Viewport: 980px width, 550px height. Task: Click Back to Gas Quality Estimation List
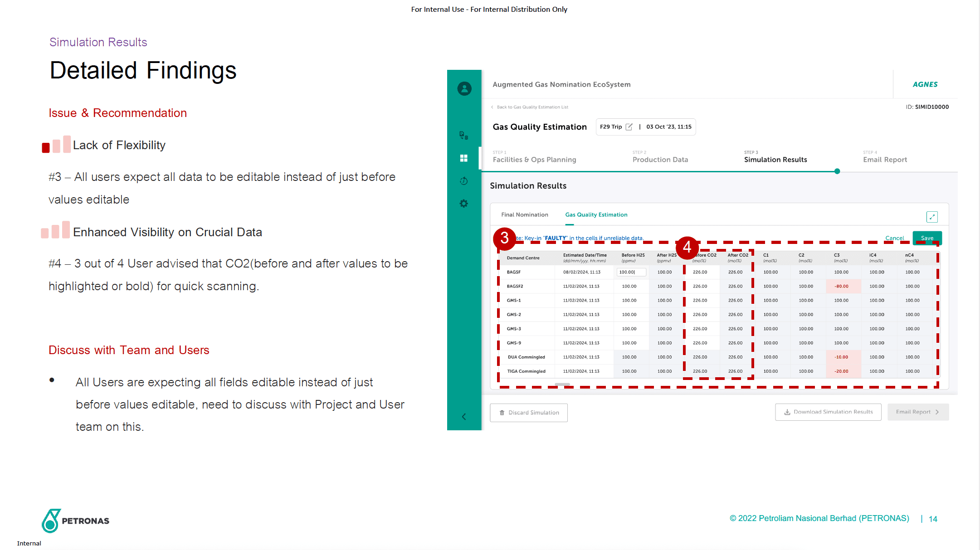(x=532, y=107)
